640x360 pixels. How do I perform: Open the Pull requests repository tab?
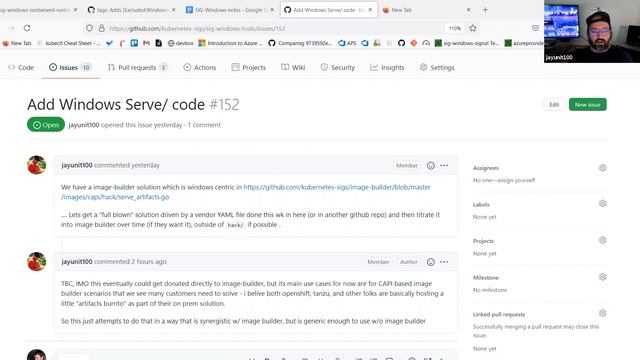point(137,67)
